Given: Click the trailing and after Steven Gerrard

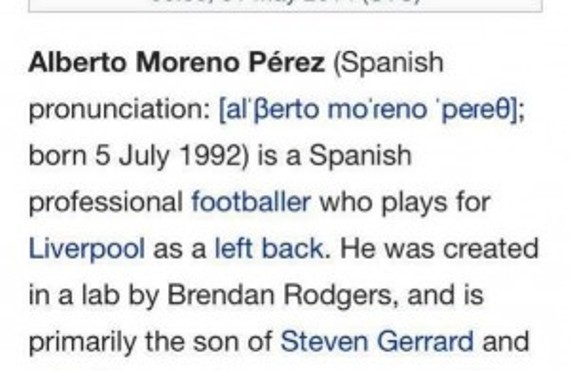Looking at the screenshot, I should (506, 342).
